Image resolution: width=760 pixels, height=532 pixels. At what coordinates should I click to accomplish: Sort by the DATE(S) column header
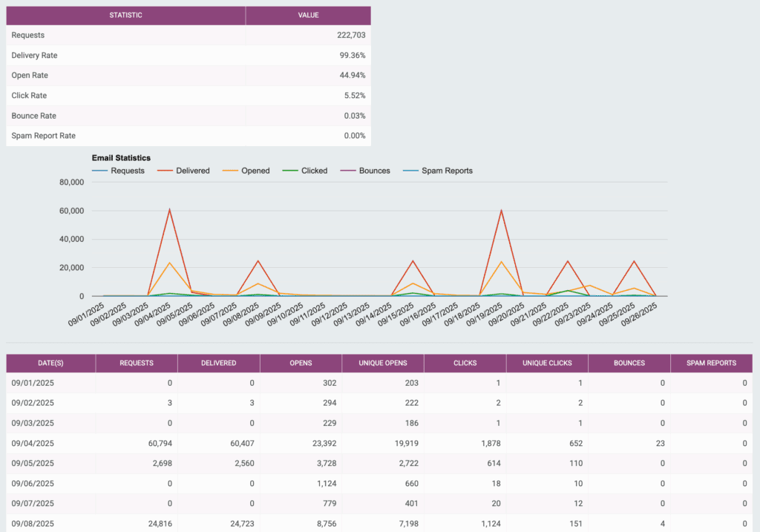(x=51, y=363)
